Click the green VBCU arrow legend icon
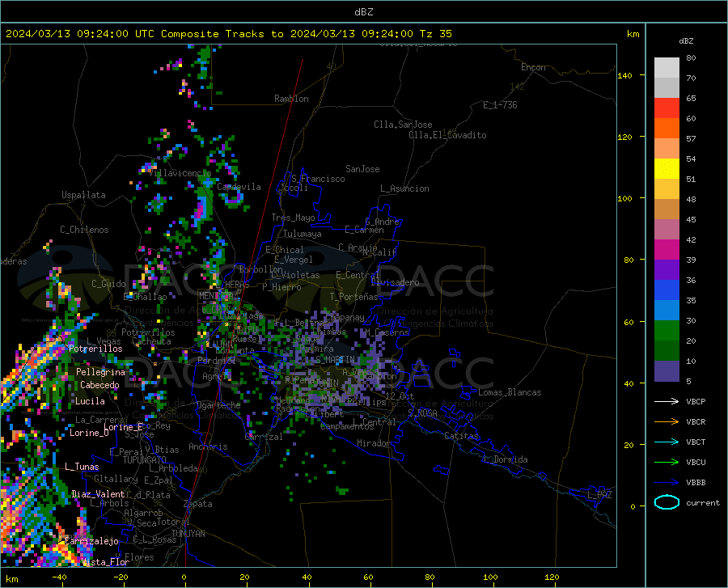Screen dimensions: 728x588 (x=667, y=463)
